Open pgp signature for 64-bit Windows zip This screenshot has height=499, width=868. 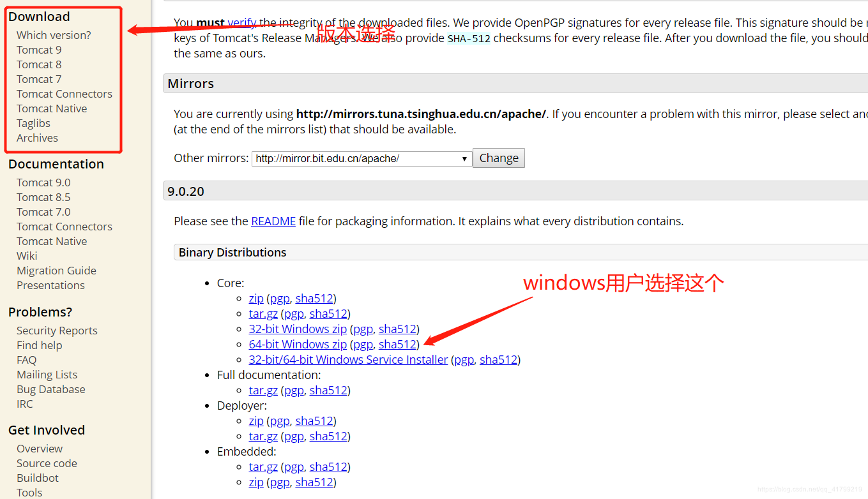pos(363,344)
